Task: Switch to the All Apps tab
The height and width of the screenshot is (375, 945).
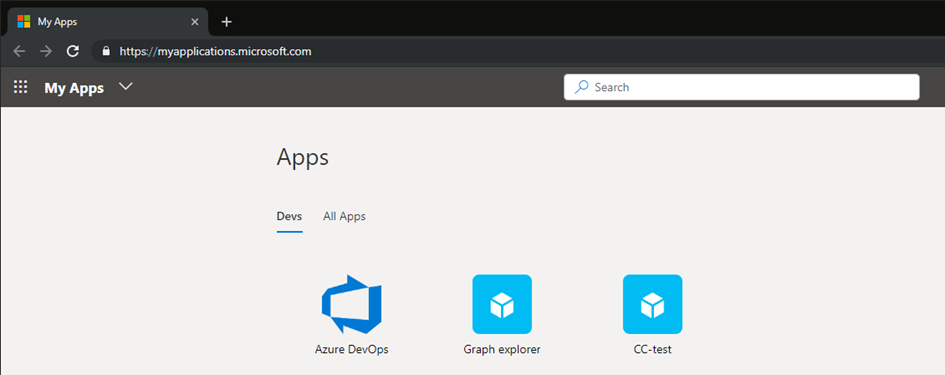Action: [x=344, y=216]
